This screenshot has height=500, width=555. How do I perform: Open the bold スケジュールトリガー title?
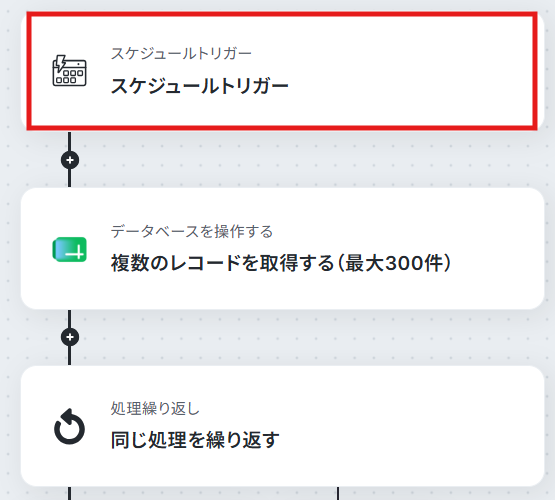200,86
